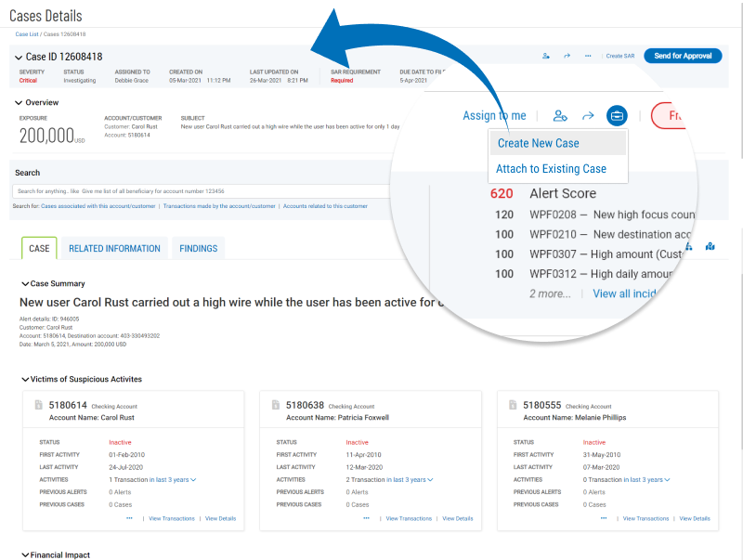Select Create New Case menu option
Screen dimensions: 743x560
pos(539,143)
